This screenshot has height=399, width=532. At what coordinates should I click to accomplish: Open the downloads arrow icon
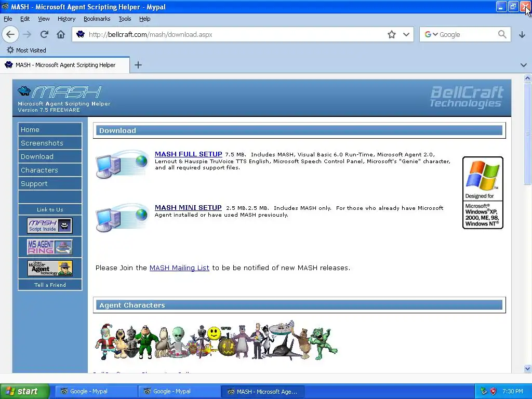522,34
